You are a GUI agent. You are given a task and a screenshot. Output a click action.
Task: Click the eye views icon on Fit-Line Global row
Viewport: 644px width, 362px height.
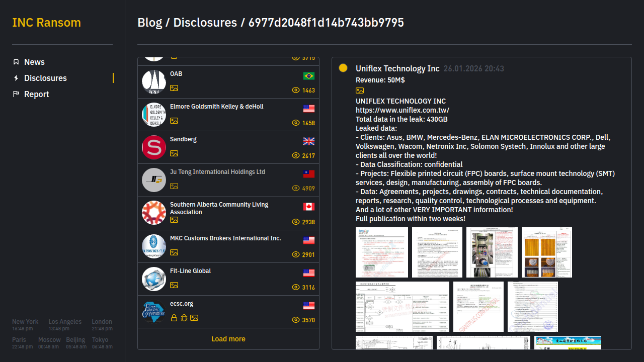click(296, 288)
